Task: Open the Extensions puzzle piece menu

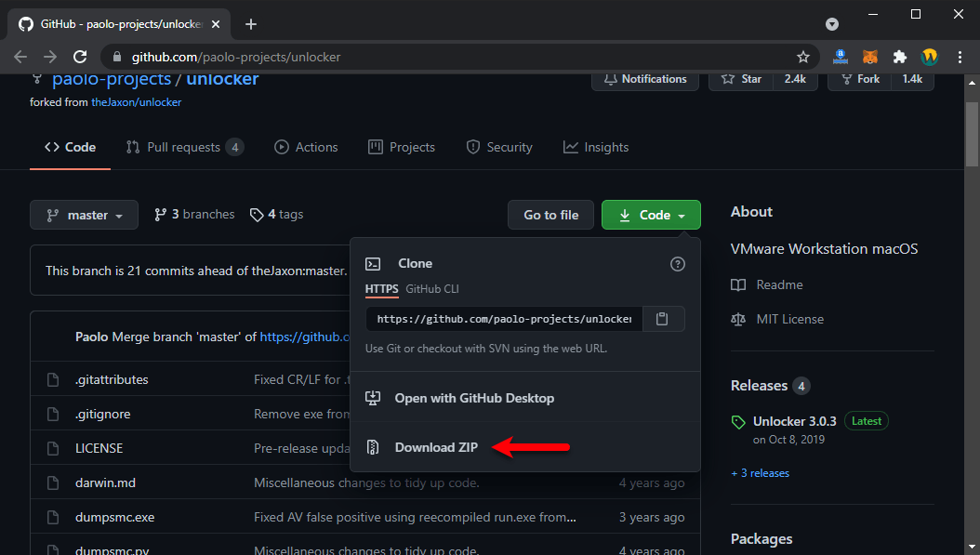Action: click(899, 57)
